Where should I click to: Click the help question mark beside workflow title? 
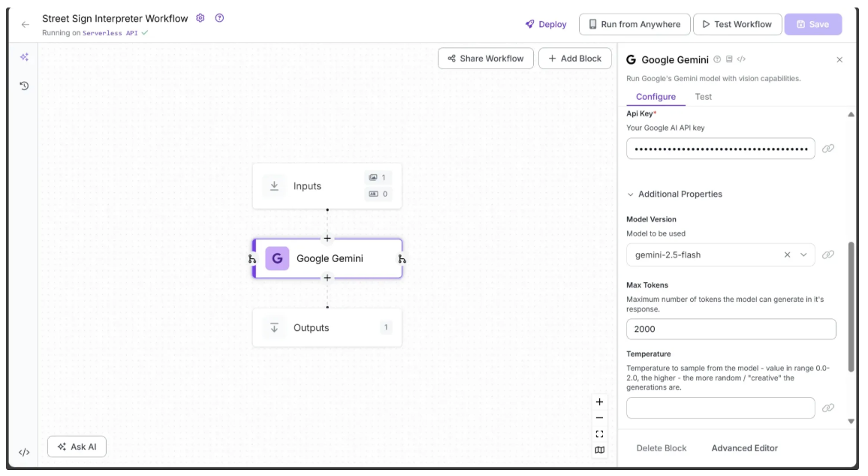click(219, 18)
